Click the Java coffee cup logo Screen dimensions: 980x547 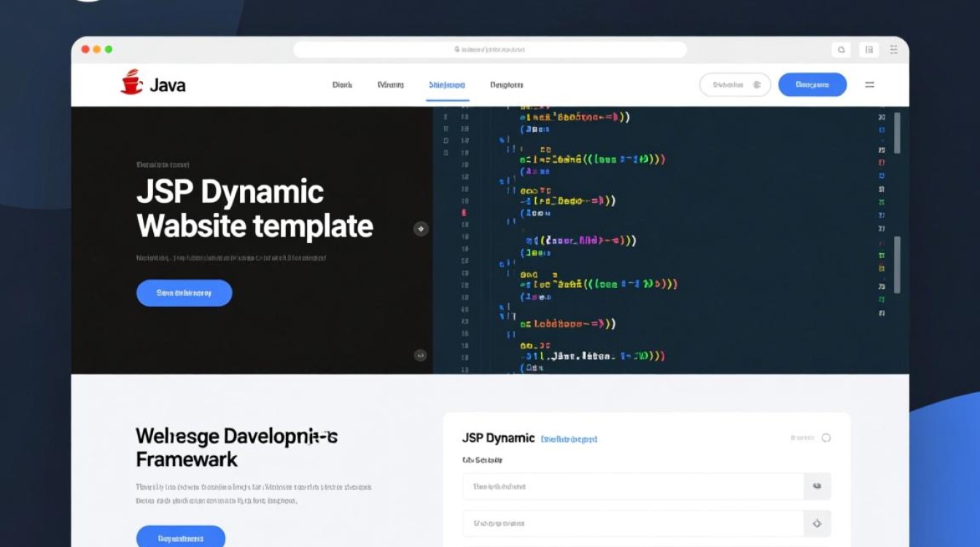132,82
